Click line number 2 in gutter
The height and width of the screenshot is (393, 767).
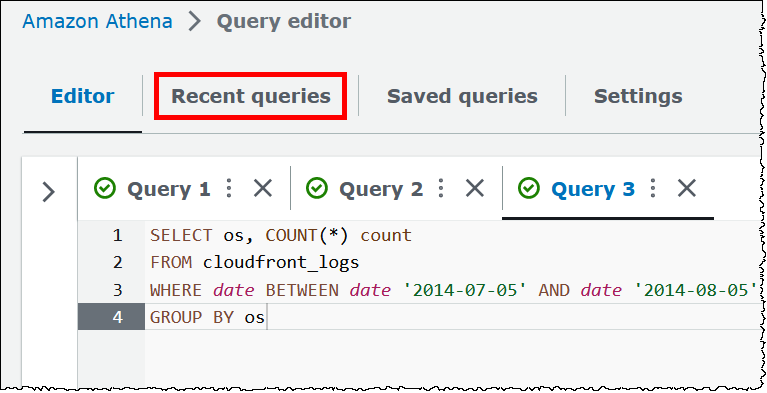117,263
